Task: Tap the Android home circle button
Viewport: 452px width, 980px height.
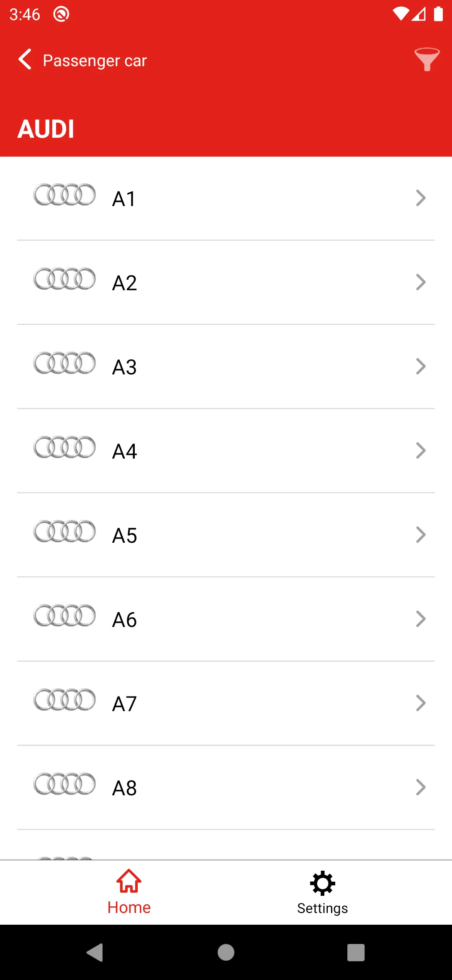Action: pos(226,952)
